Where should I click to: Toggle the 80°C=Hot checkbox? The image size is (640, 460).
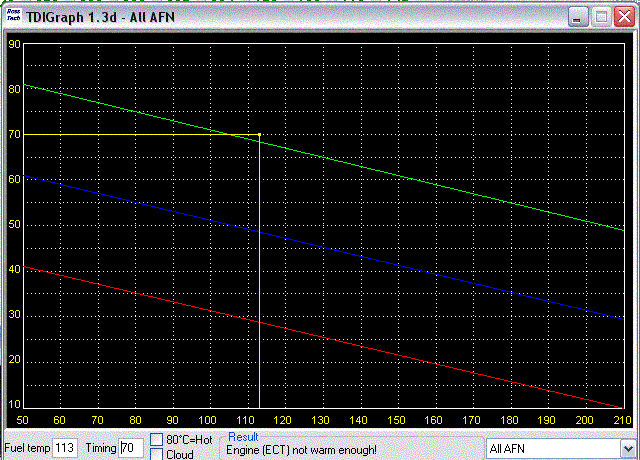[157, 440]
